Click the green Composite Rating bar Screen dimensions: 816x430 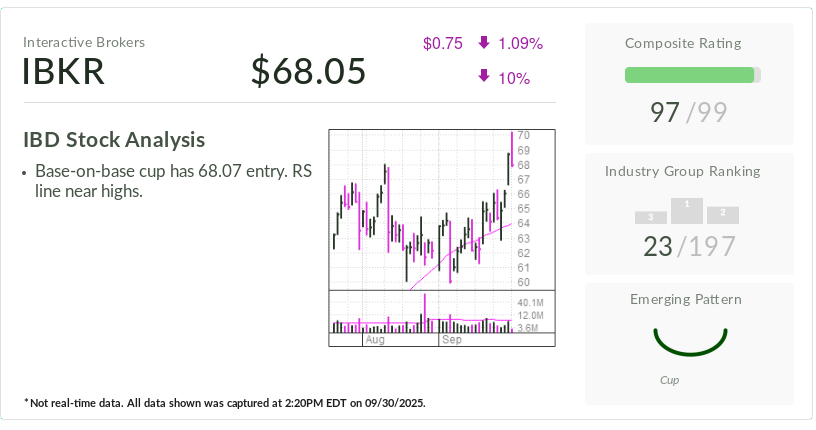tap(691, 75)
